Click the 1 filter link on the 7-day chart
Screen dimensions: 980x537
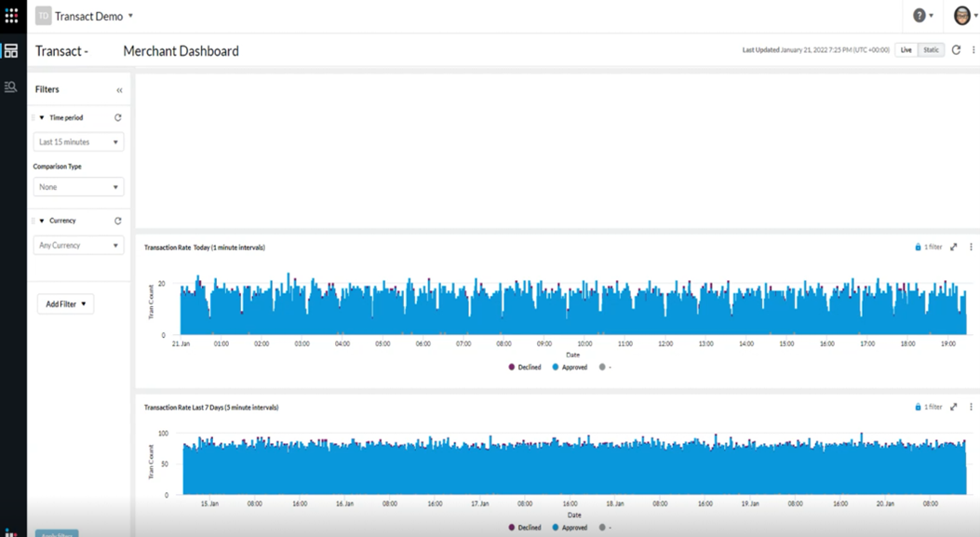pos(931,406)
